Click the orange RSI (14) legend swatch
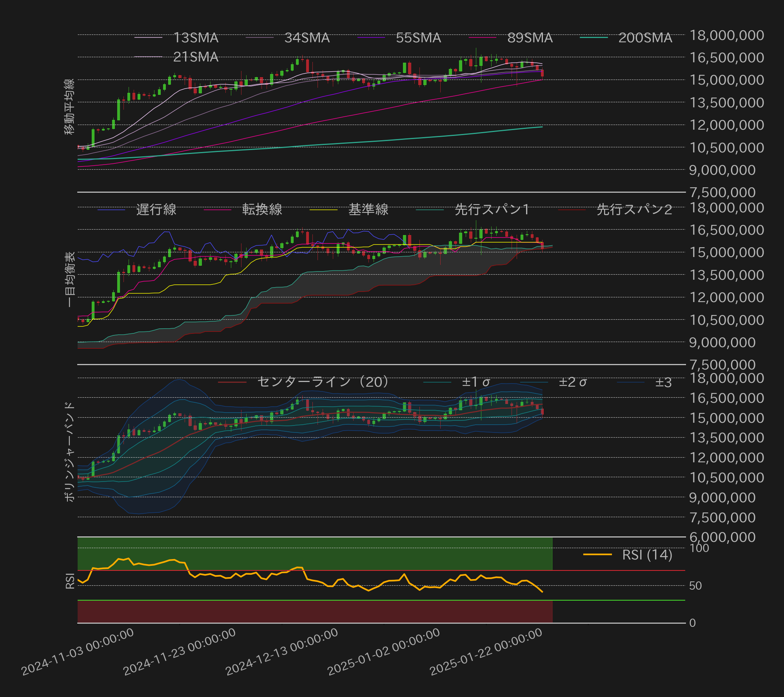This screenshot has height=697, width=784. pos(597,554)
